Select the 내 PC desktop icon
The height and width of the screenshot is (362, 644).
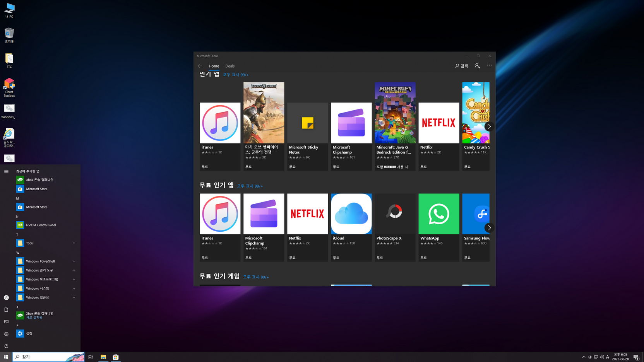pos(9,11)
